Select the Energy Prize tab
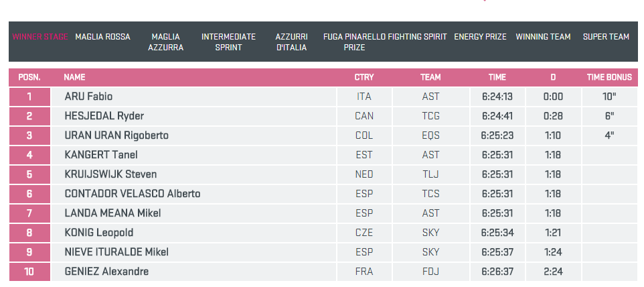The height and width of the screenshot is (287, 644). pos(480,37)
